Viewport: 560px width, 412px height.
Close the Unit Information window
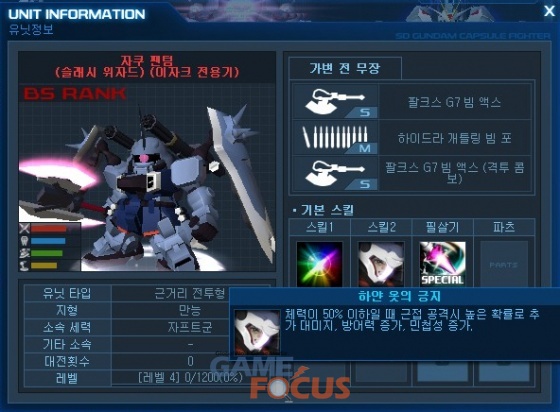(x=549, y=11)
